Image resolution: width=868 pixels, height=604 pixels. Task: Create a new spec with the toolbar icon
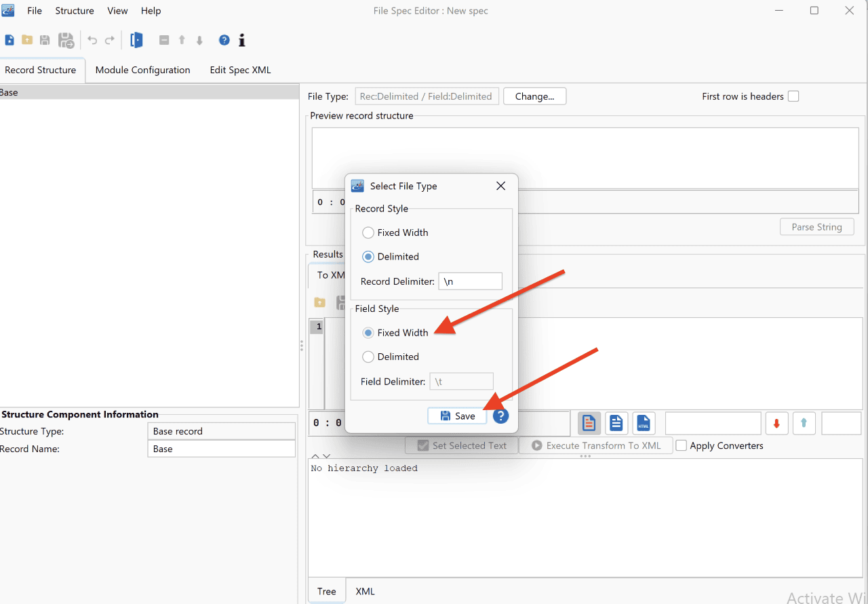tap(9, 41)
